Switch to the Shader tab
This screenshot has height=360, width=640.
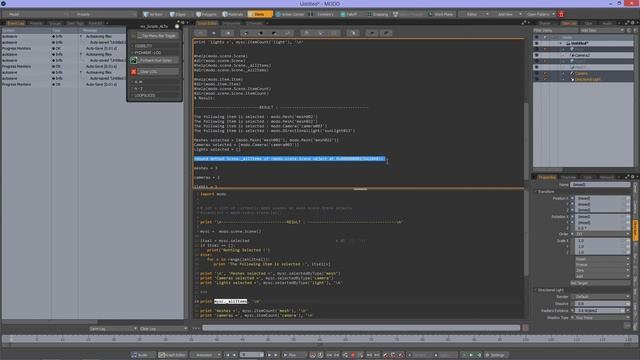tap(544, 23)
